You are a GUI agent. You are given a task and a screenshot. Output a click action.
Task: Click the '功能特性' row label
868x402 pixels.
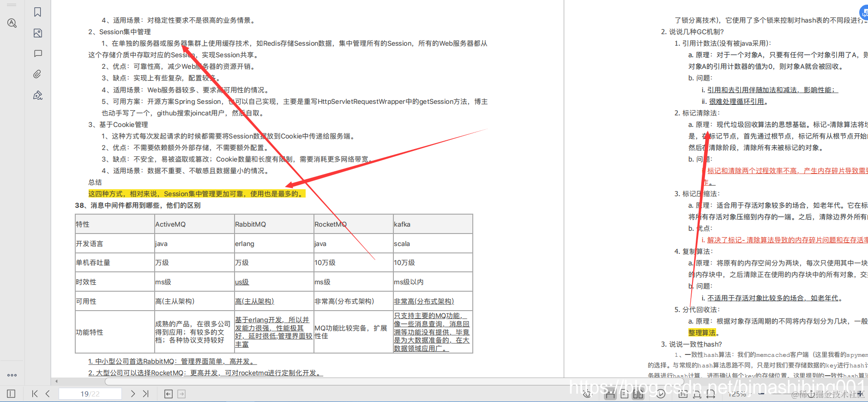click(90, 332)
